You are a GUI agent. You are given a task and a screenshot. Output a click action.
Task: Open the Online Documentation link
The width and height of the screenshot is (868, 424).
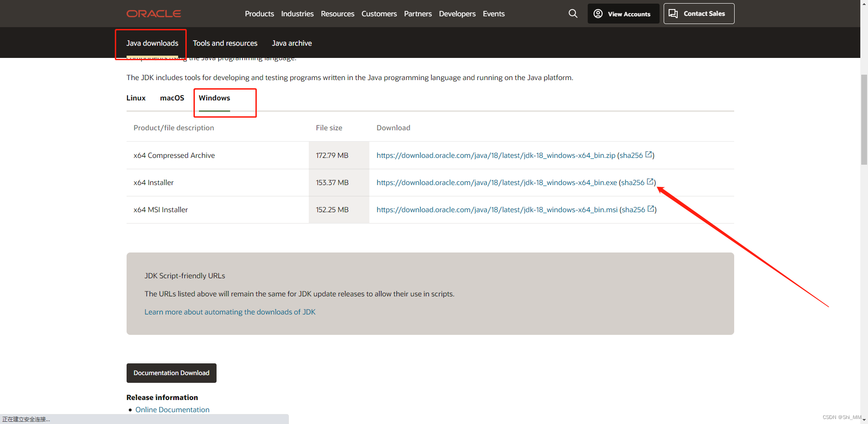(x=172, y=410)
